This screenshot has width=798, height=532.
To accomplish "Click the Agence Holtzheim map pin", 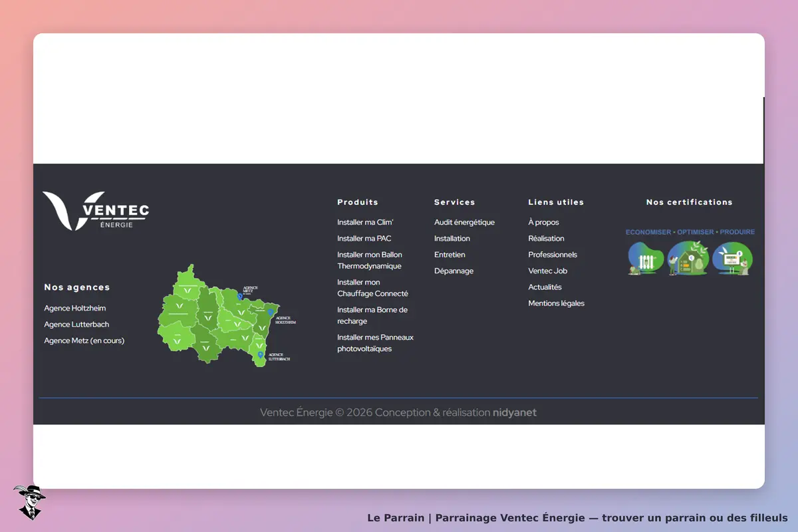I will click(271, 311).
